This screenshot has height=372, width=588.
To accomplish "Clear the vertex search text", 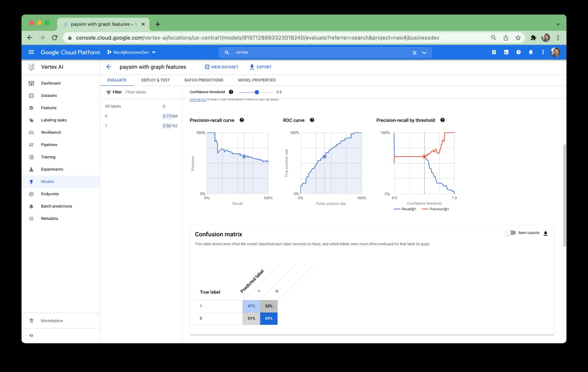I will (x=414, y=53).
